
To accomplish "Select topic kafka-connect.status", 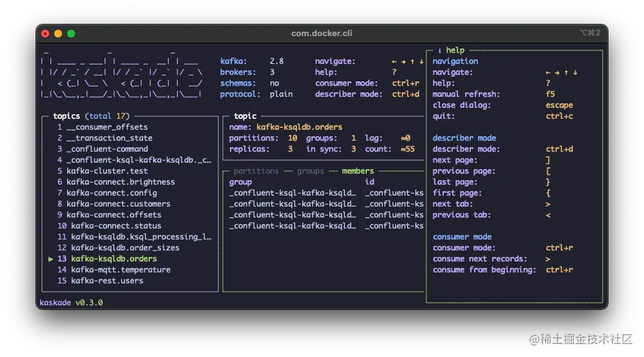I will pyautogui.click(x=130, y=226).
